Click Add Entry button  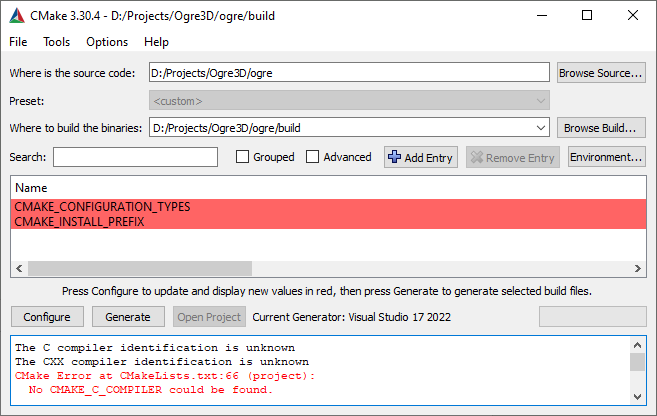click(421, 157)
